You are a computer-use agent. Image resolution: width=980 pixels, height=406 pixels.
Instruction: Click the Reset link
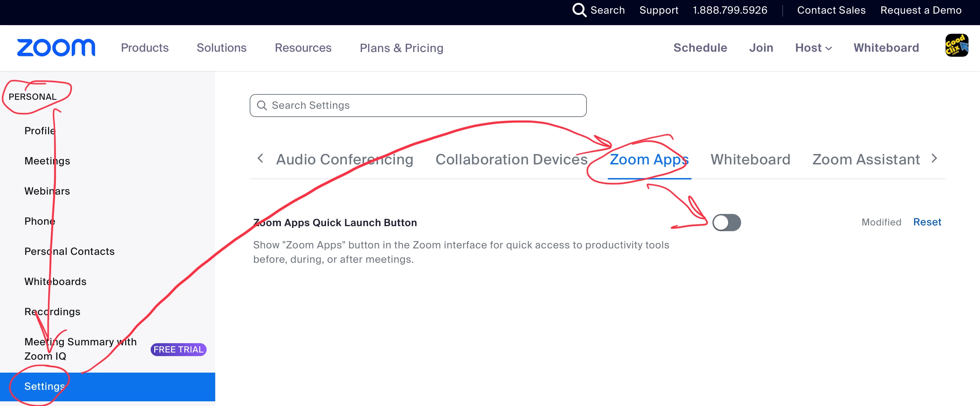point(927,222)
